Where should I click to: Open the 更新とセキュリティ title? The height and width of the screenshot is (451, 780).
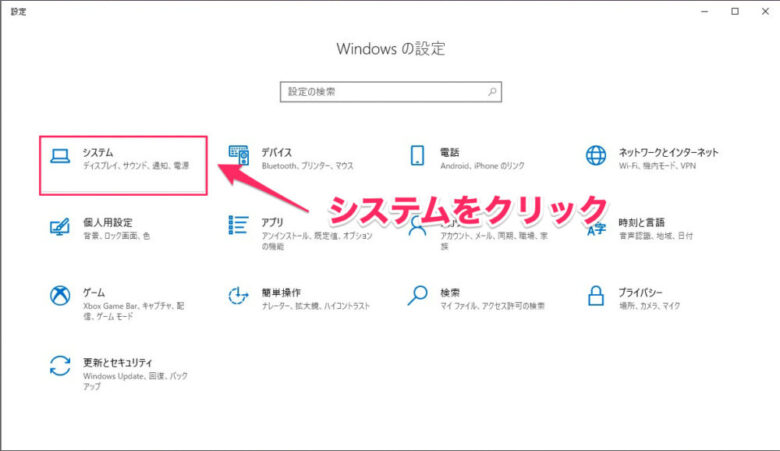pyautogui.click(x=117, y=362)
